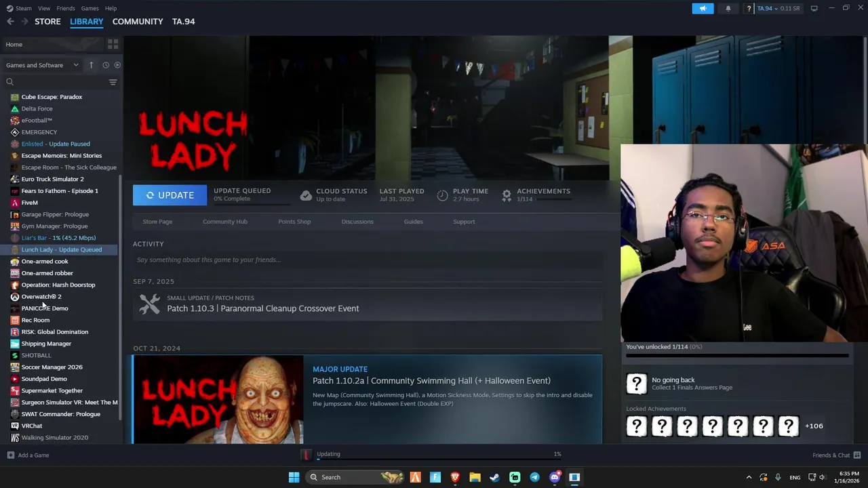Open Discord from taskbar
868x488 pixels.
point(555,477)
